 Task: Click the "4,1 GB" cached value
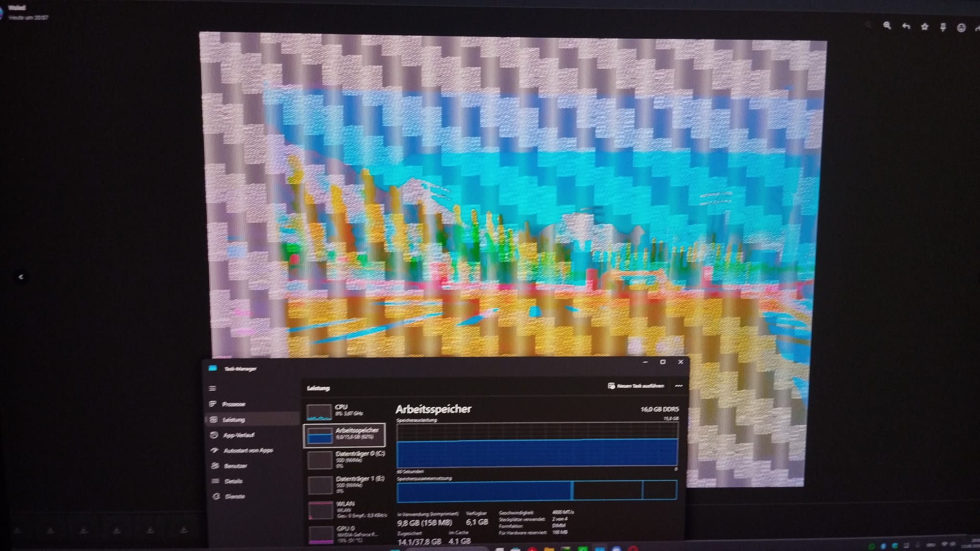[x=460, y=541]
